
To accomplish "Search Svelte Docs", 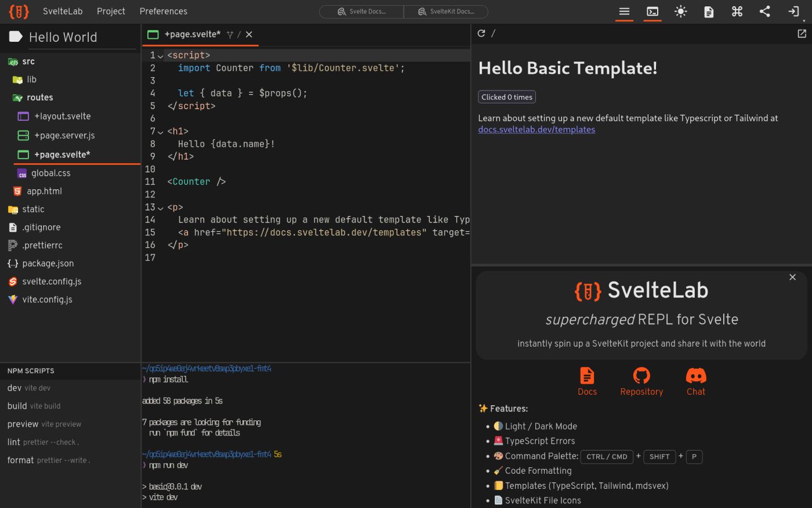I will click(x=361, y=12).
